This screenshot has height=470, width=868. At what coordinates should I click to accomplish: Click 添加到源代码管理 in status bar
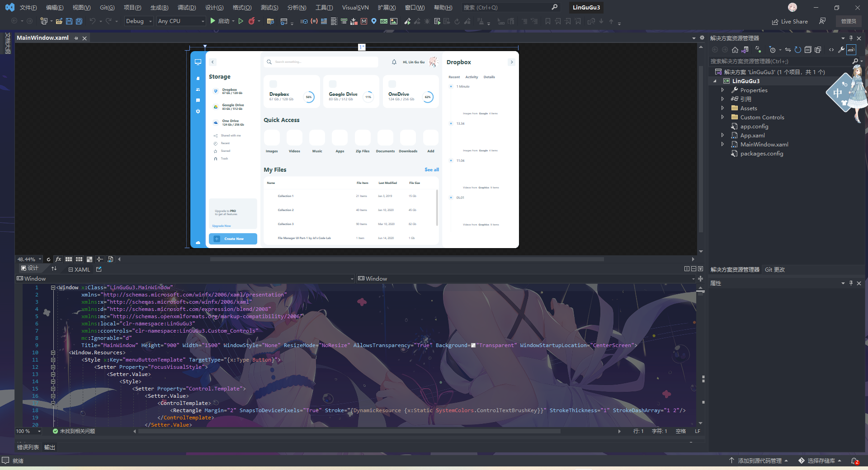759,461
